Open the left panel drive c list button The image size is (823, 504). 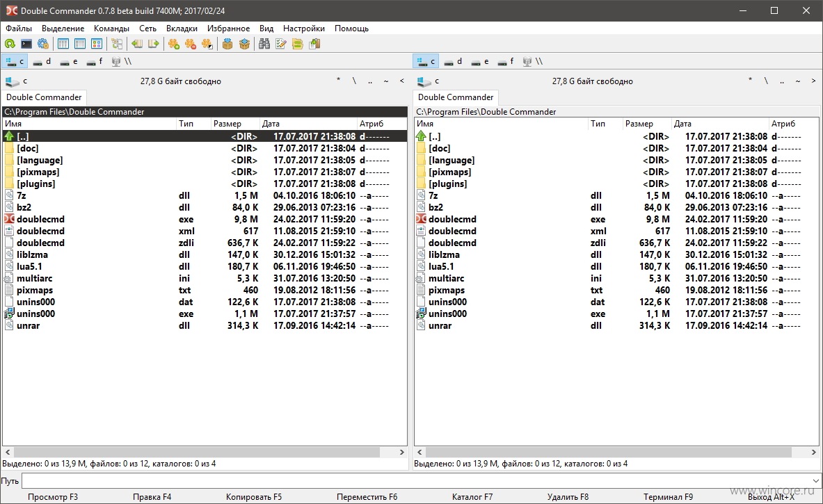(17, 81)
